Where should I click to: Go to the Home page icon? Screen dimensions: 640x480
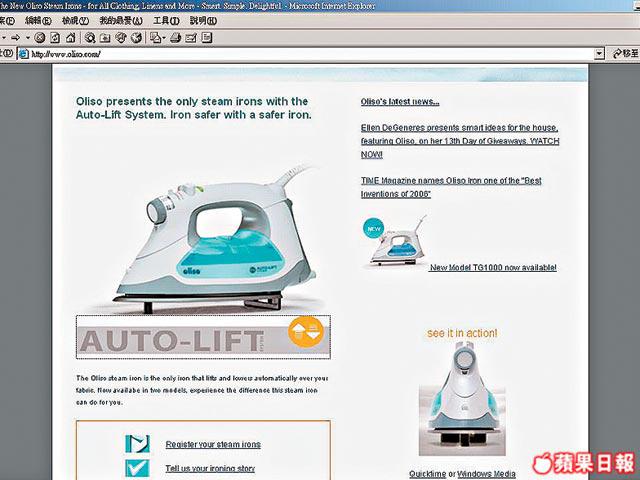[71, 37]
